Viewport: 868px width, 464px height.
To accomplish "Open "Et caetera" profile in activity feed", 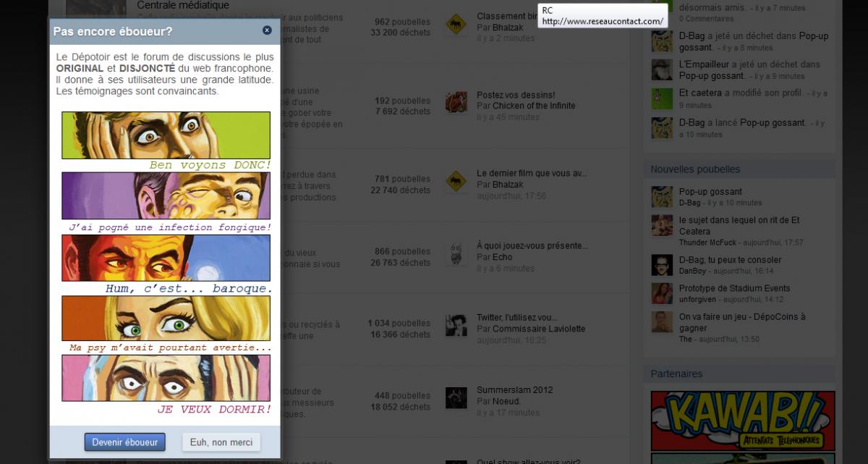I will (700, 93).
